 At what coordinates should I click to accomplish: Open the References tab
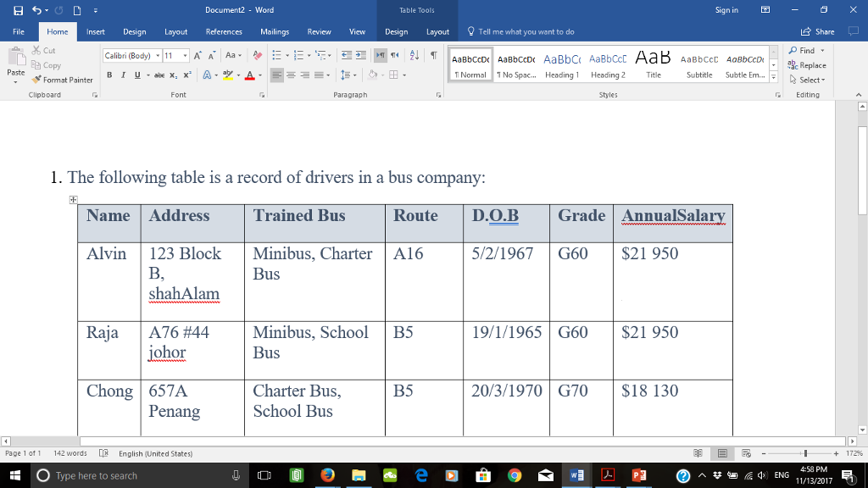pyautogui.click(x=224, y=31)
